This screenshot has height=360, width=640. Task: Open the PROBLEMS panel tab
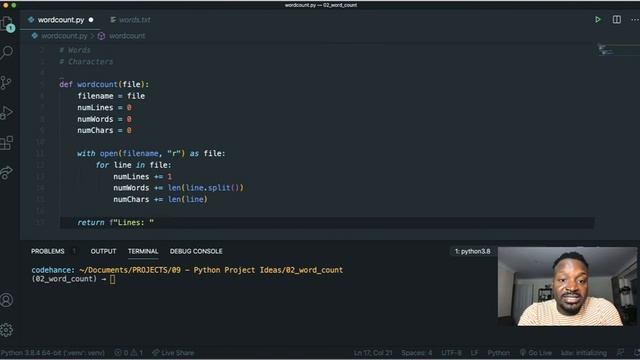tap(48, 251)
